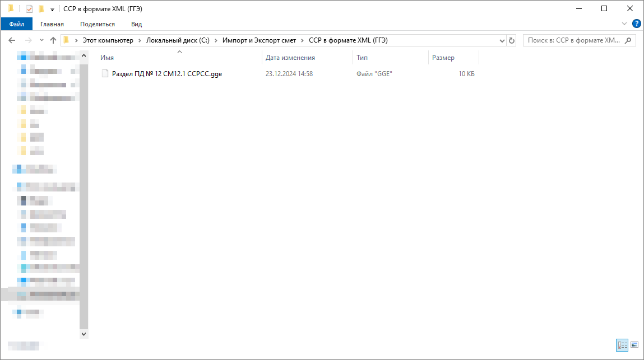Sort by the 'Дата изменения' column header
This screenshot has height=360, width=644.
click(x=290, y=58)
